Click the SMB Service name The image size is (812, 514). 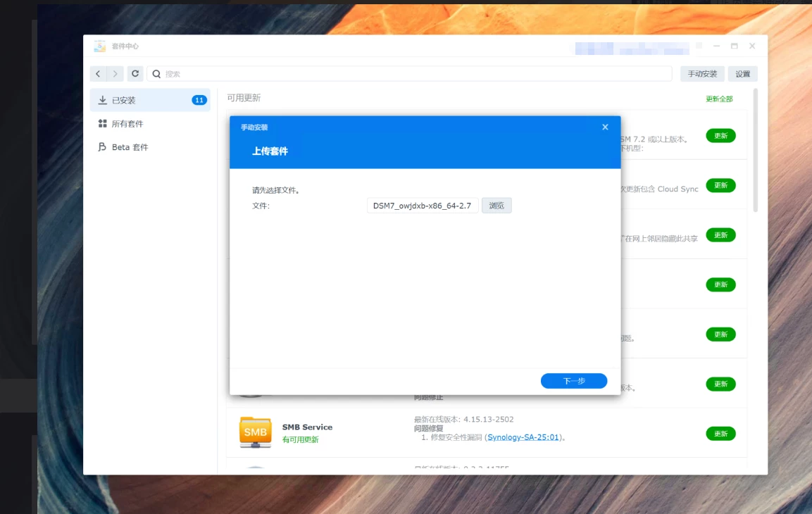[307, 427]
